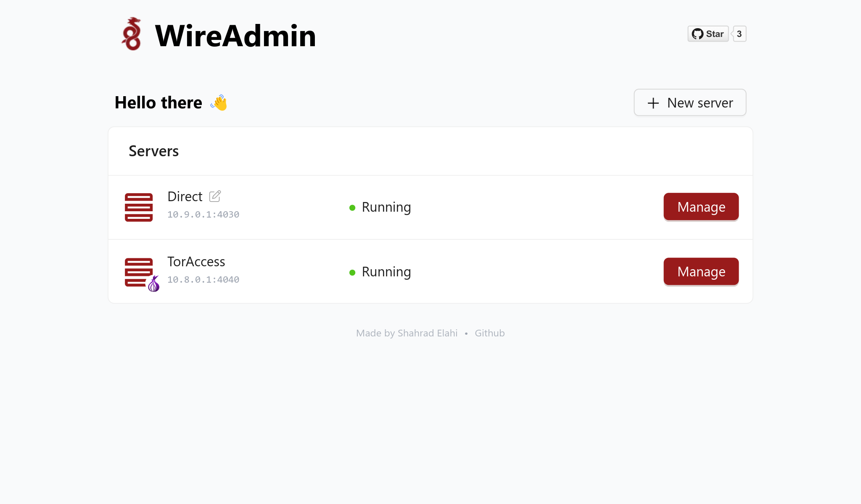Open the star count 3 link
The width and height of the screenshot is (861, 504).
739,34
